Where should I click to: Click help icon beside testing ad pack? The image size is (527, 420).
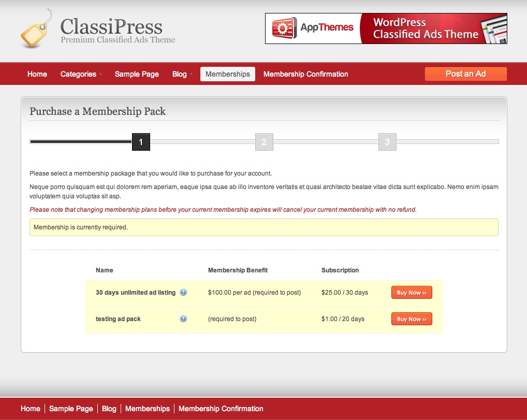coord(183,318)
